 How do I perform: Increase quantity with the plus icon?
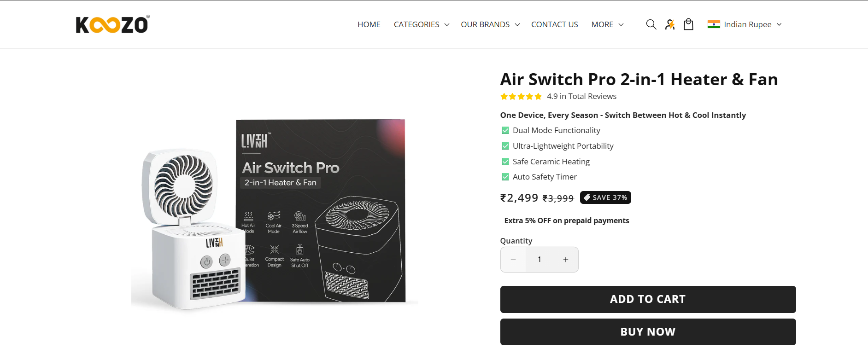pyautogui.click(x=566, y=260)
